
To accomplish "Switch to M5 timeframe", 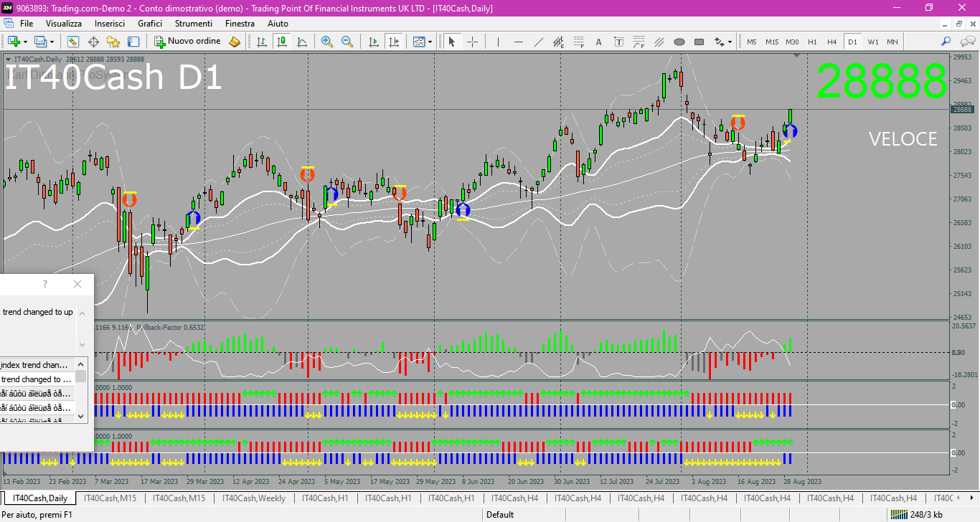I will click(752, 42).
